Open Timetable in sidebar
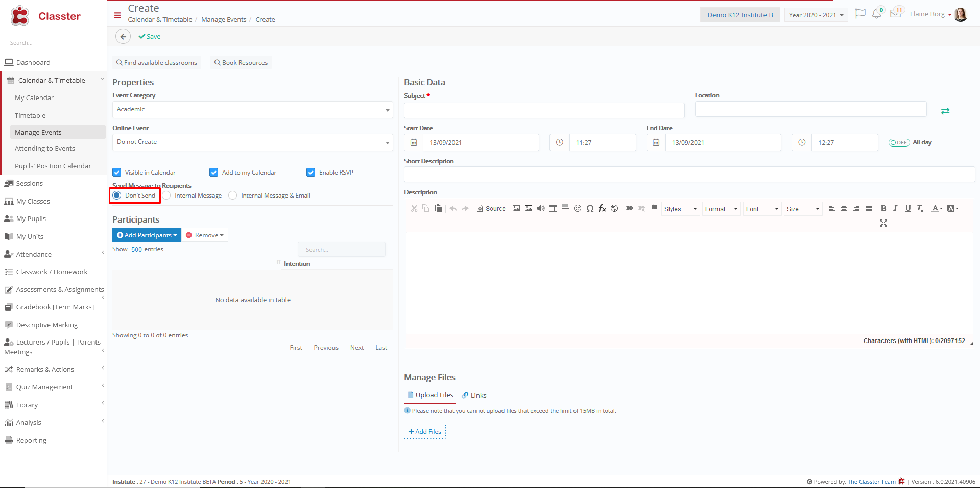 click(30, 116)
